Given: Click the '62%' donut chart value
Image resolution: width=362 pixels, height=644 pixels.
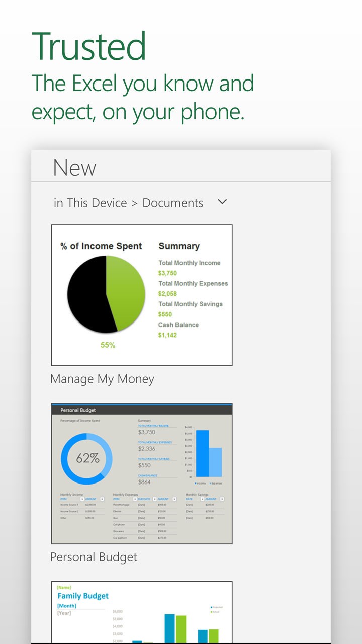Looking at the screenshot, I should (87, 458).
